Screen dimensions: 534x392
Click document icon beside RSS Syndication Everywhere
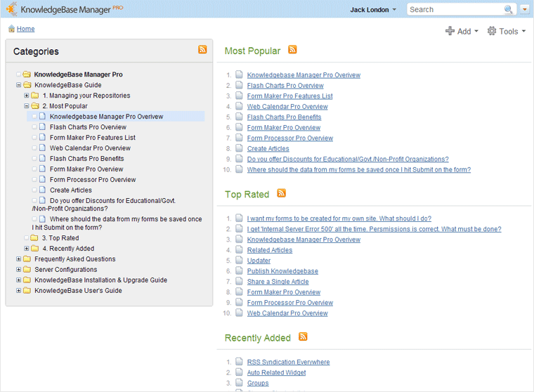tap(240, 361)
